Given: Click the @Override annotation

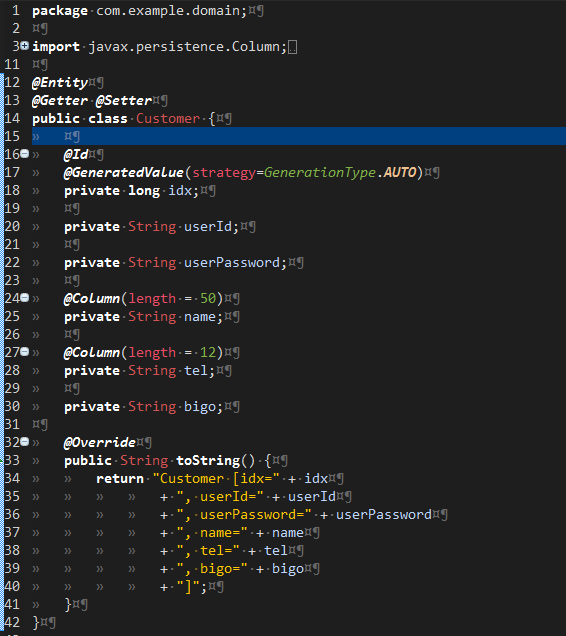Looking at the screenshot, I should coord(100,442).
